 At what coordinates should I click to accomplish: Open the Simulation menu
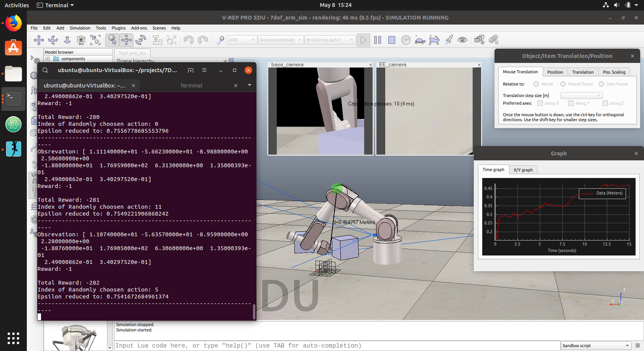80,28
